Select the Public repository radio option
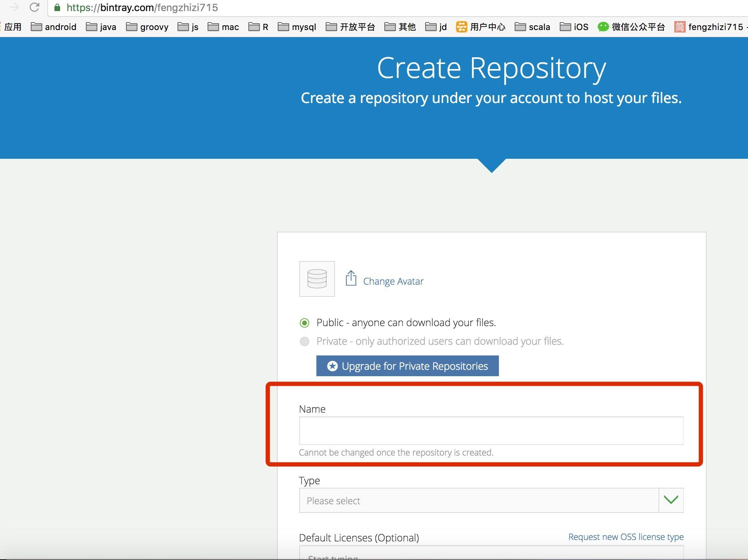This screenshot has height=560, width=748. click(305, 323)
